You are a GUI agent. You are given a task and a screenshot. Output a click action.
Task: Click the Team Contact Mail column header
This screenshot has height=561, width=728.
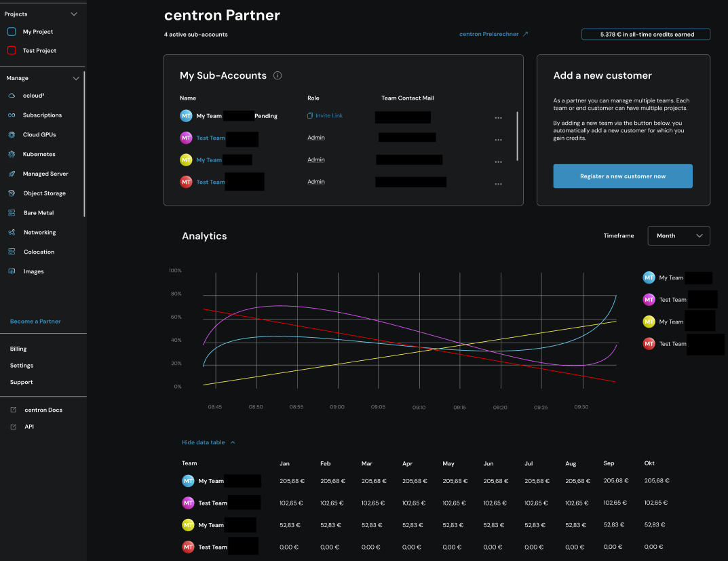[x=408, y=98]
